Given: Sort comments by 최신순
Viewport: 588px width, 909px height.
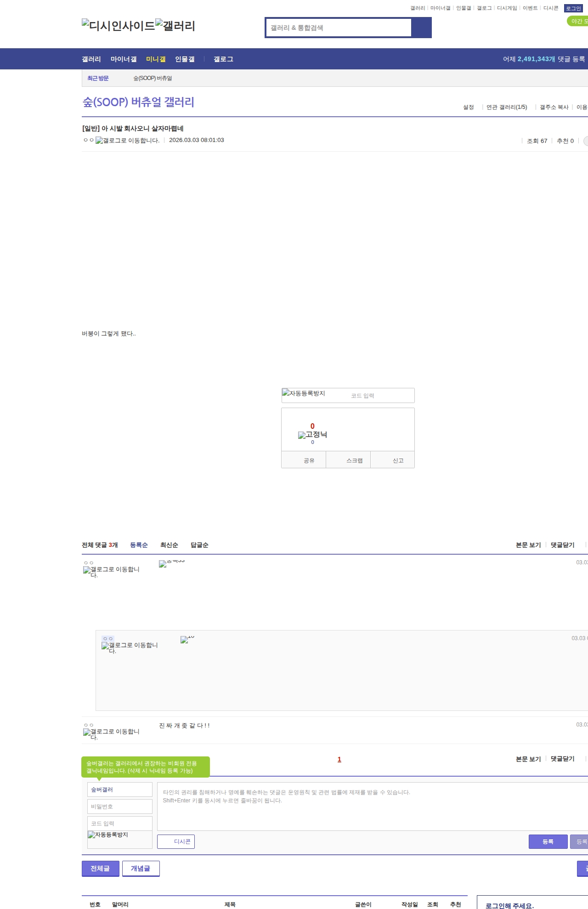Looking at the screenshot, I should pyautogui.click(x=169, y=545).
